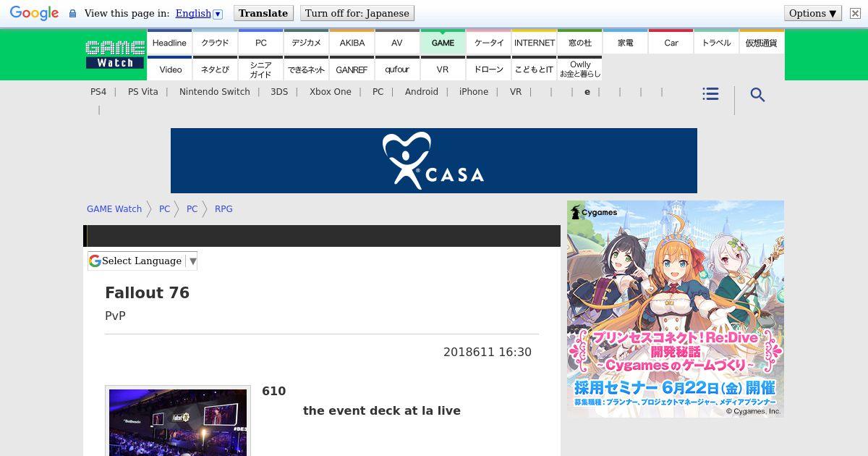The image size is (868, 456).
Task: Open the qufour tab
Action: click(x=397, y=69)
